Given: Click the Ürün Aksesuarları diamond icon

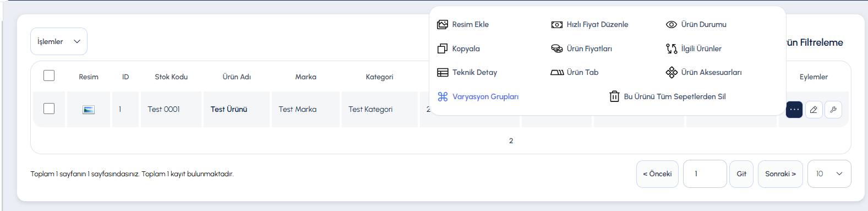Looking at the screenshot, I should click(x=672, y=72).
